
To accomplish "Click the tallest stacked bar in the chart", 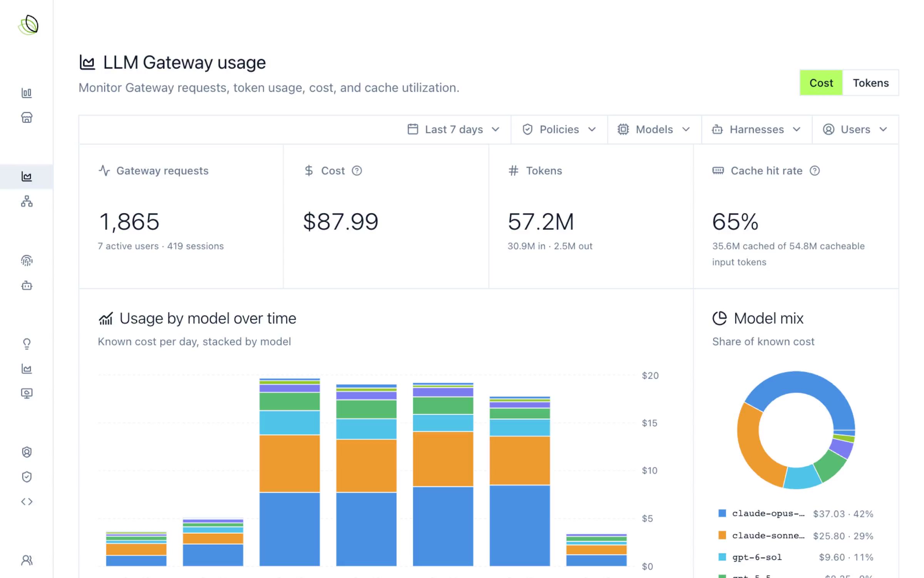I will [290, 472].
